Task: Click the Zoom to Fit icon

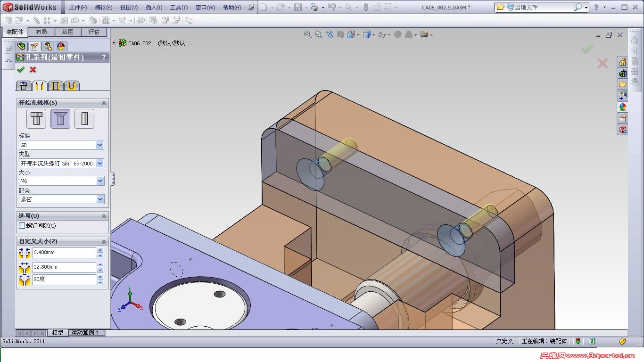Action: coord(308,34)
